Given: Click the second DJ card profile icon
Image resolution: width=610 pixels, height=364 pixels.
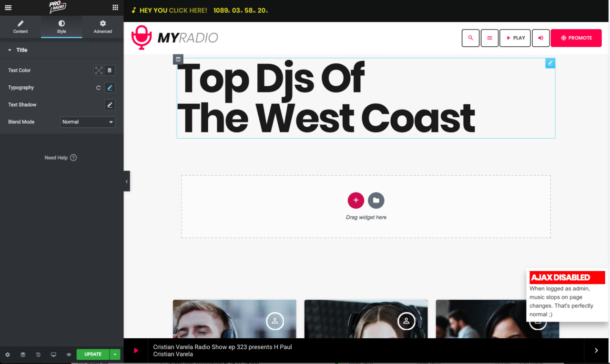Looking at the screenshot, I should (407, 321).
